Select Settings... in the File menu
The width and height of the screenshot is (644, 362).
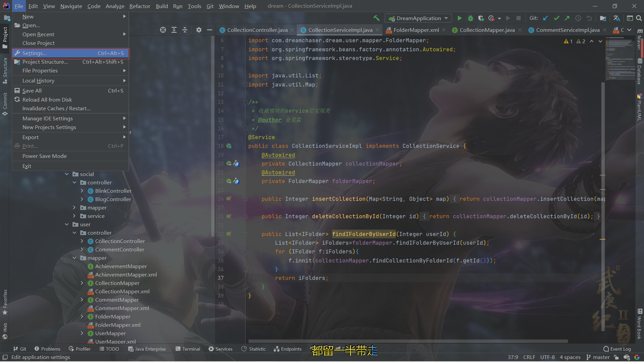coord(34,53)
